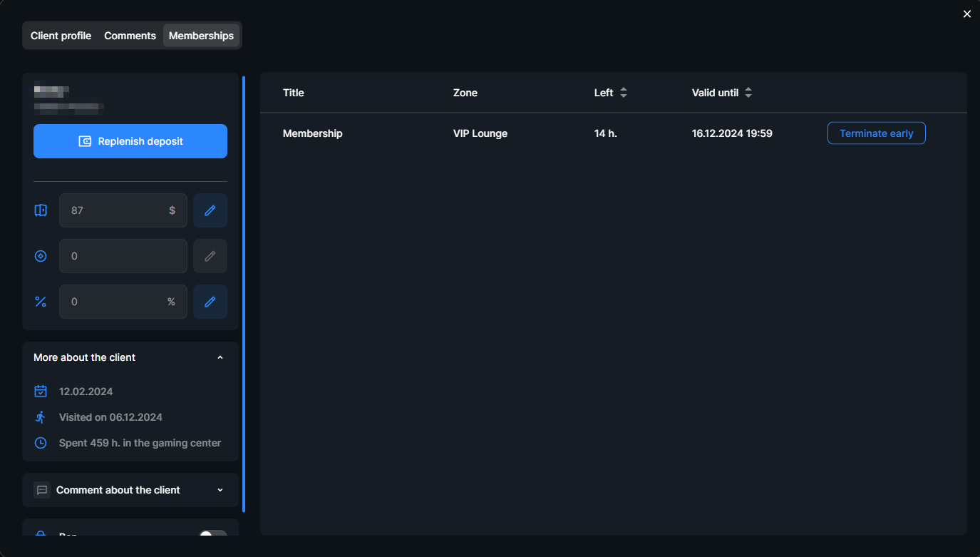Click the disabled pencil next to bonus field
Screen dimensions: 980x557
[210, 256]
